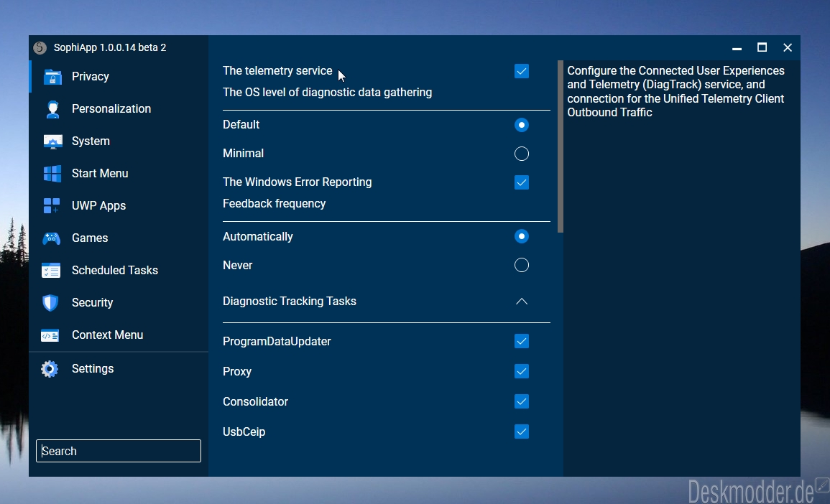Click the UWP Apps tiles icon

51,206
